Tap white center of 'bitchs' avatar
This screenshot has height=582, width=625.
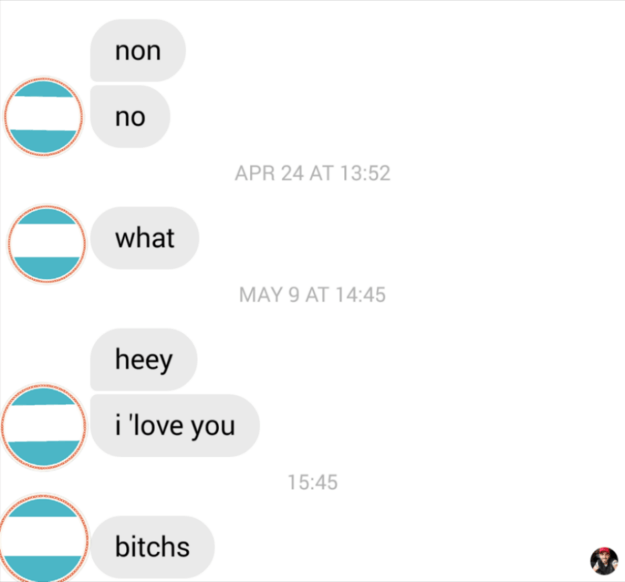(x=43, y=536)
